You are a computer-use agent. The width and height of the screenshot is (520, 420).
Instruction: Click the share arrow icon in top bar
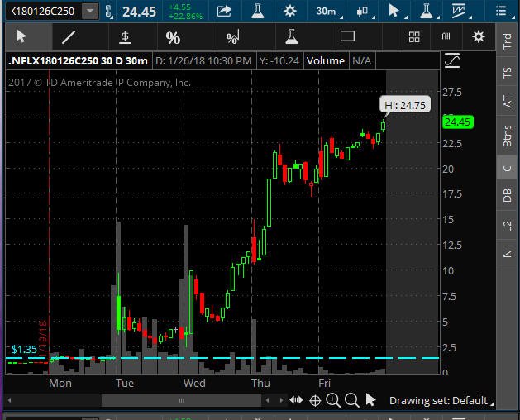[x=224, y=11]
